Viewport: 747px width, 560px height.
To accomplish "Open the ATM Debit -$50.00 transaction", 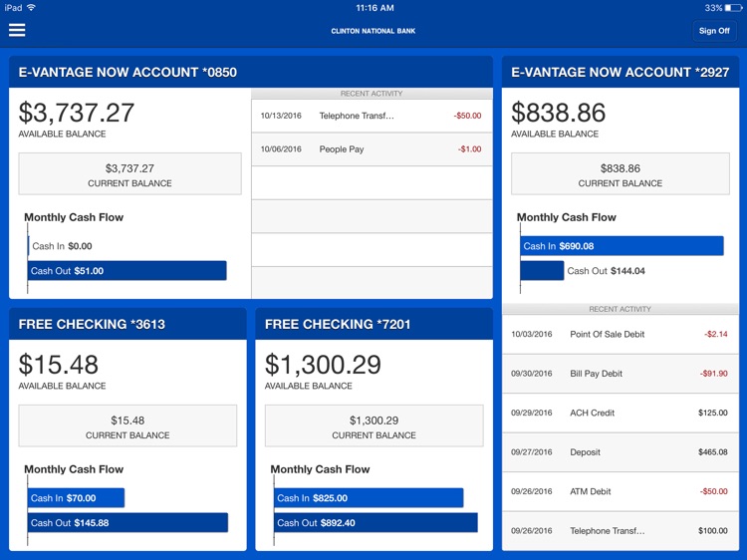I will [621, 491].
